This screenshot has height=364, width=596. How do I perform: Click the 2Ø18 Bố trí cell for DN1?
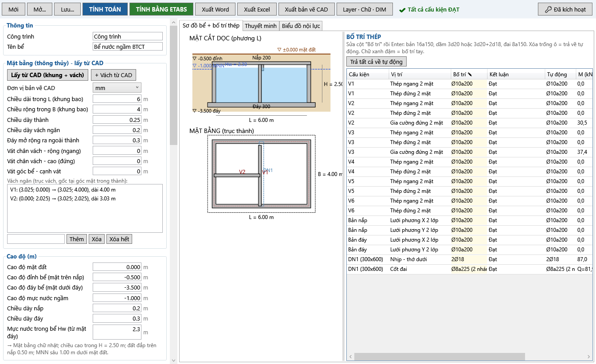[469, 259]
